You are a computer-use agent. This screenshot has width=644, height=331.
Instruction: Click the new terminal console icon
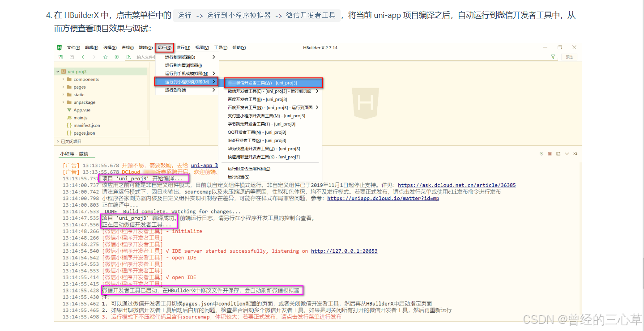pyautogui.click(x=558, y=153)
